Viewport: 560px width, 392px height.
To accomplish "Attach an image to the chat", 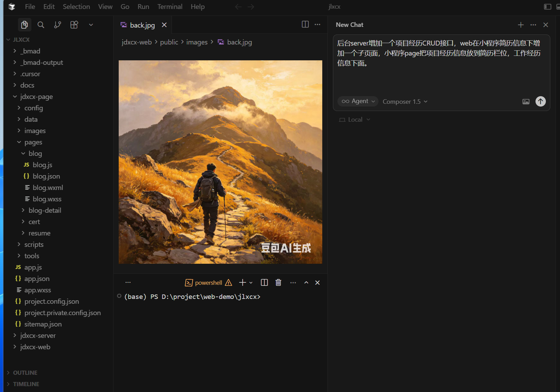I will [x=526, y=101].
